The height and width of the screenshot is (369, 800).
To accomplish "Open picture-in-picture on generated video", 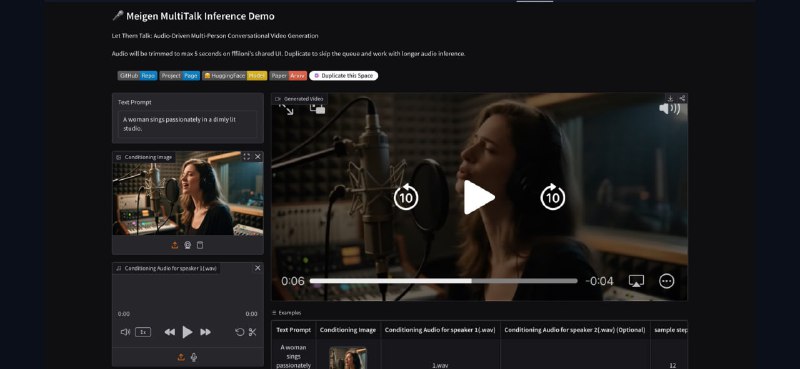I will coord(317,108).
